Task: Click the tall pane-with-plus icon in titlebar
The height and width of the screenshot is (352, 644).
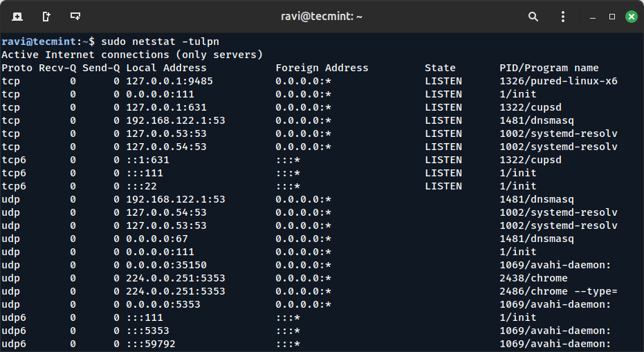Action: (46, 16)
